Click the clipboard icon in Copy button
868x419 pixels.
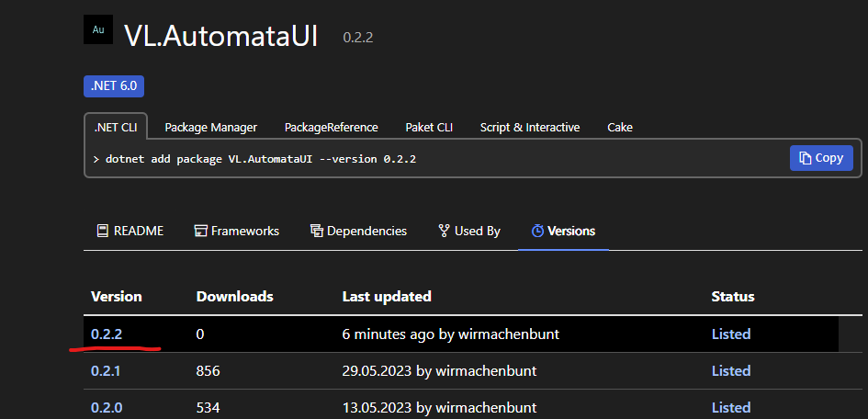(806, 158)
